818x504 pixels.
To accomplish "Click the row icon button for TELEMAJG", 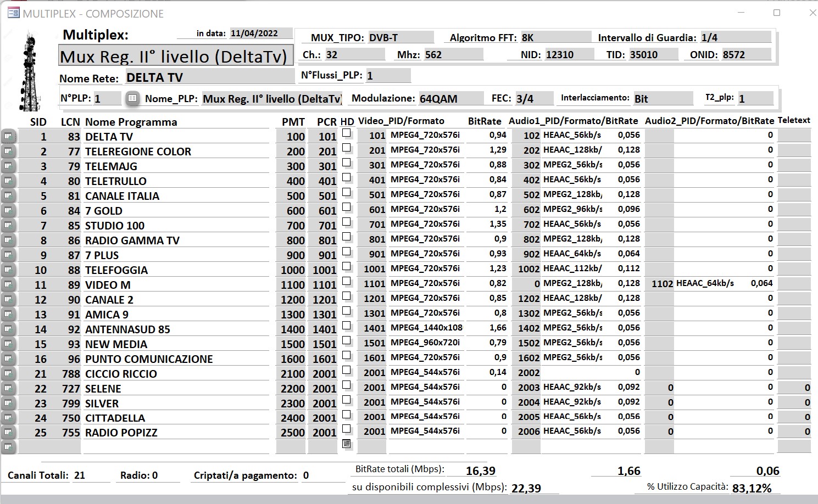I will 8,166.
